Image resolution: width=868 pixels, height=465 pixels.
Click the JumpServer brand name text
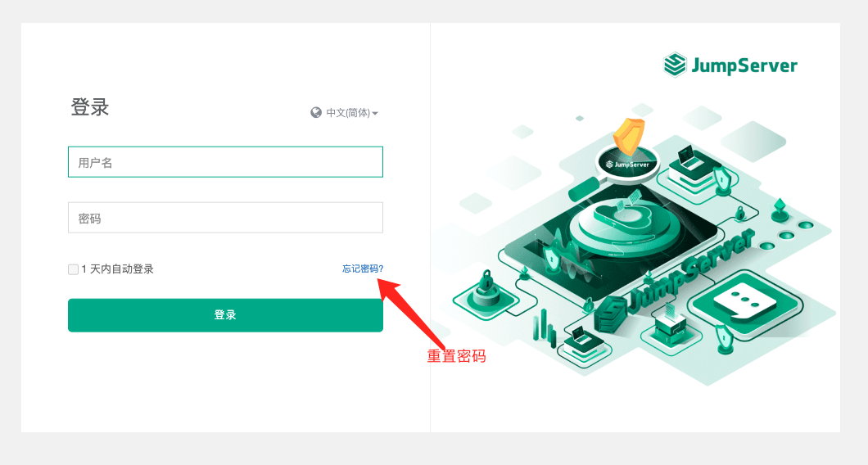click(744, 65)
